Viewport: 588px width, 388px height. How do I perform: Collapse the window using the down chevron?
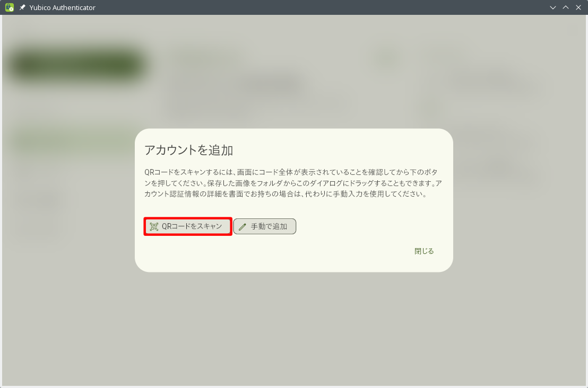(x=552, y=7)
